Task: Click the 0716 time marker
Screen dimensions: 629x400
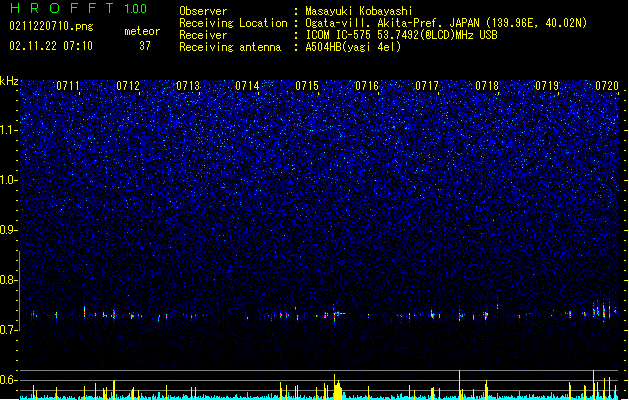Action: tap(367, 86)
